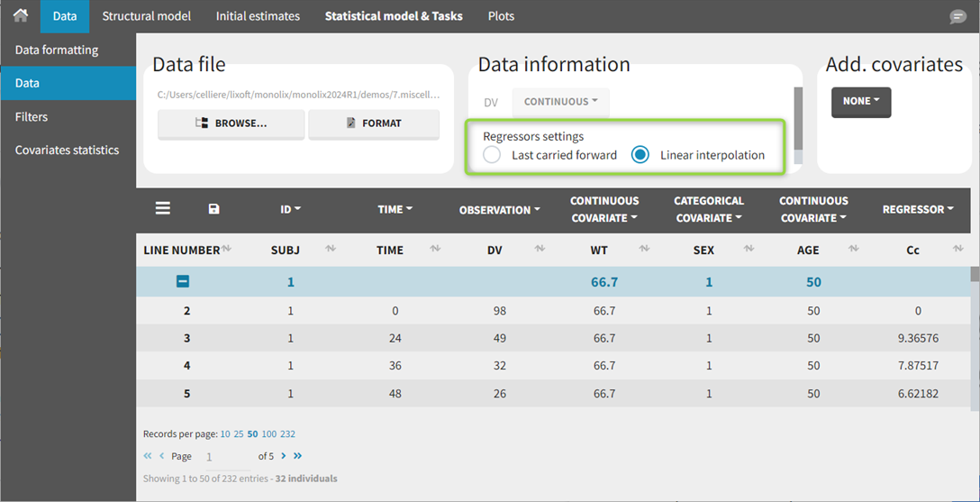Image resolution: width=980 pixels, height=502 pixels.
Task: Open the comments chat bubble icon
Action: [957, 17]
